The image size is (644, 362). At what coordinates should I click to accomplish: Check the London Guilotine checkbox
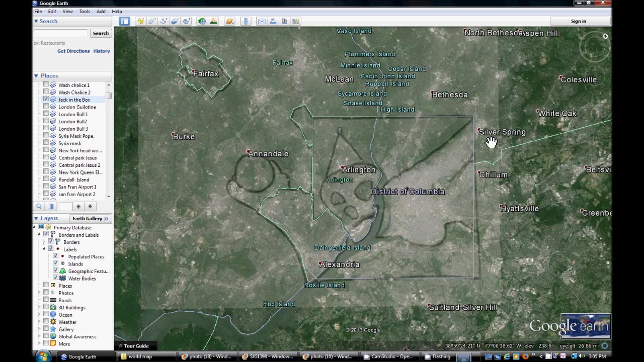point(46,107)
